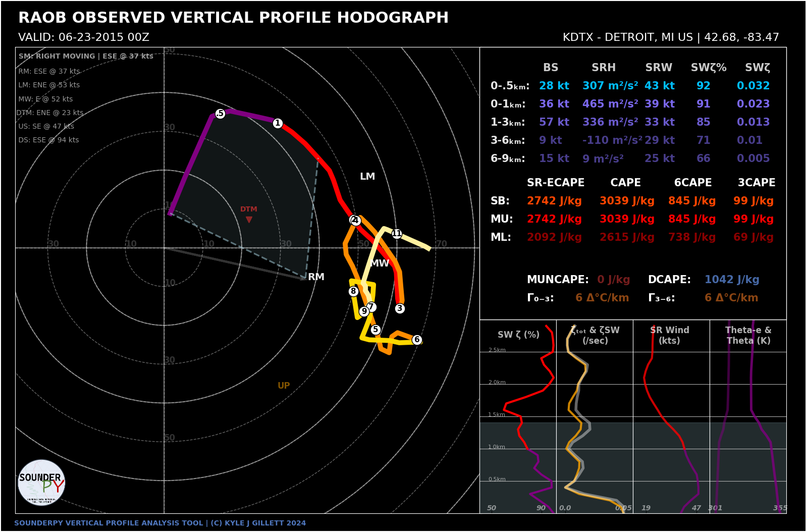Click the RM storm motion label
The image size is (806, 532).
point(316,277)
